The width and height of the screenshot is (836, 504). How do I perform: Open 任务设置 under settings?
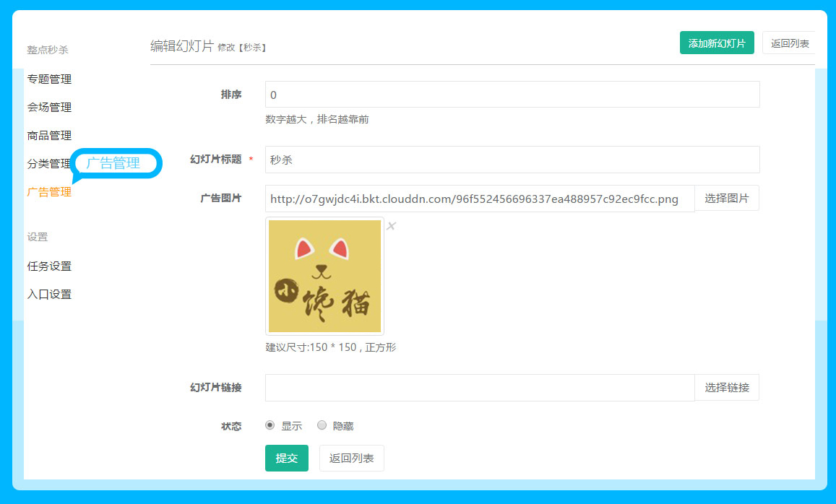49,266
